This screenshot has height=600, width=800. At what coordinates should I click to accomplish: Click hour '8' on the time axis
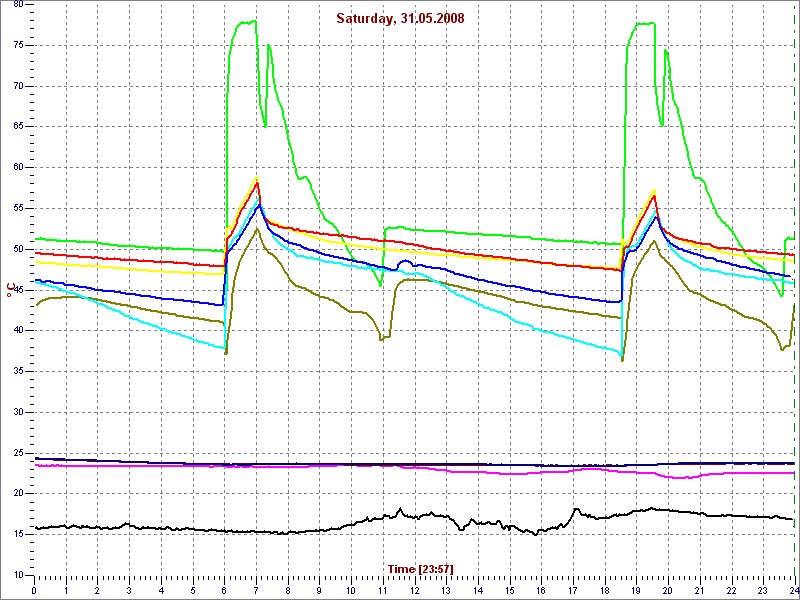(x=288, y=591)
